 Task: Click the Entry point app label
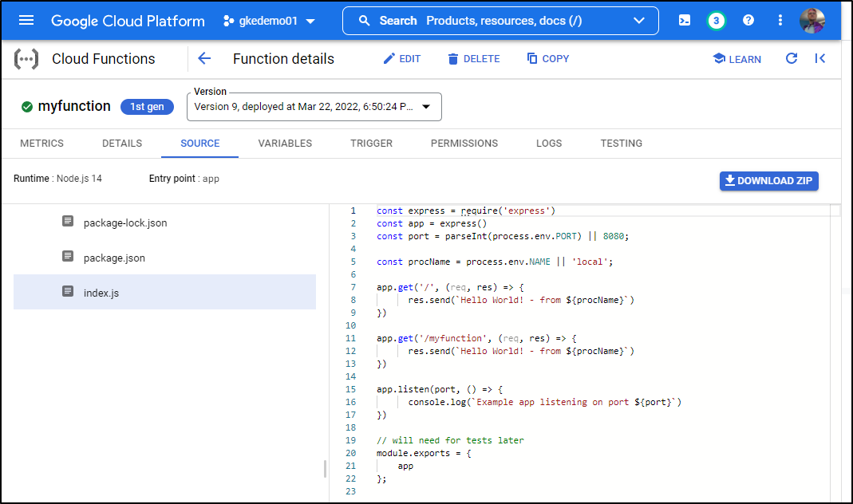184,179
